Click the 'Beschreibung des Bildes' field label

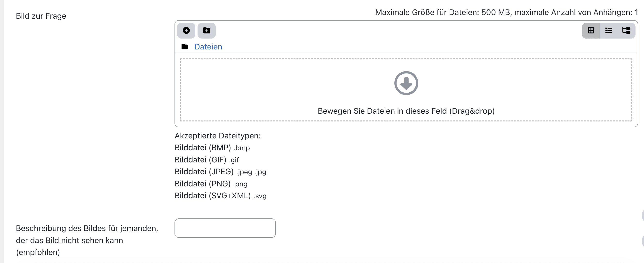click(87, 240)
